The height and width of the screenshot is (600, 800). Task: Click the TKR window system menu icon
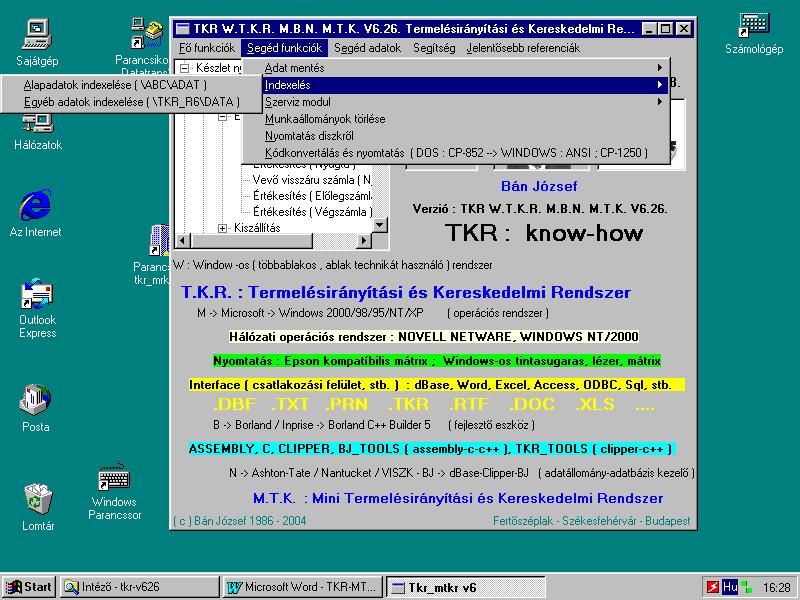click(x=182, y=29)
